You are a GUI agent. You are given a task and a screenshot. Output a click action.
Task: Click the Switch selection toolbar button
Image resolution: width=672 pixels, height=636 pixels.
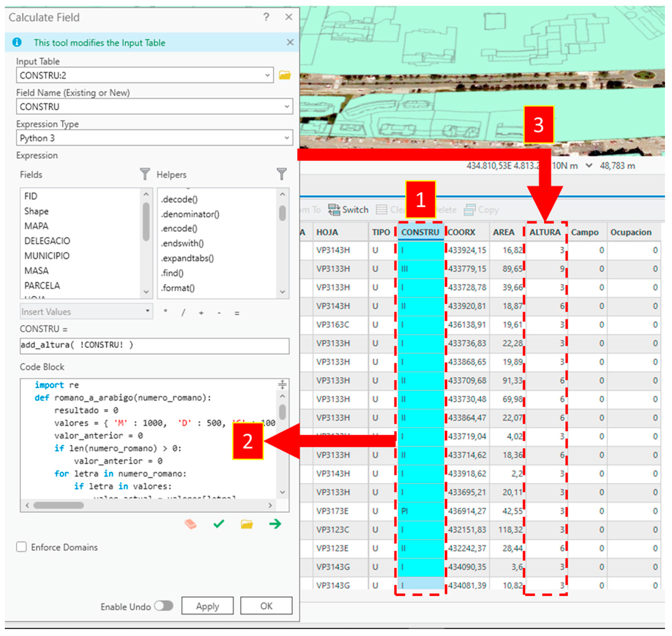point(348,210)
